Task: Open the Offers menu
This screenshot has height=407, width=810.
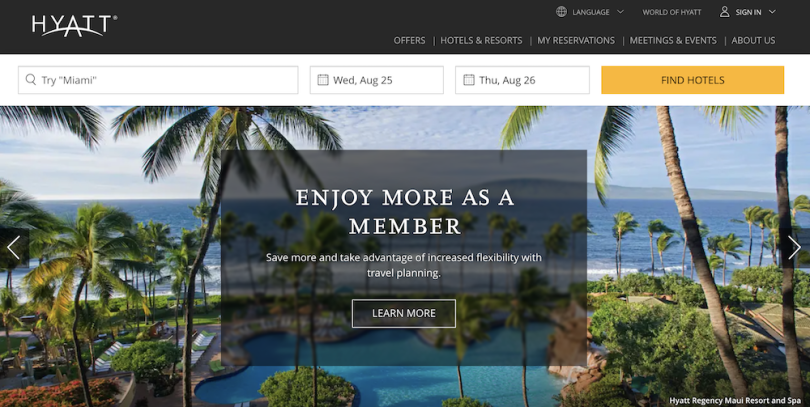Action: pos(410,40)
